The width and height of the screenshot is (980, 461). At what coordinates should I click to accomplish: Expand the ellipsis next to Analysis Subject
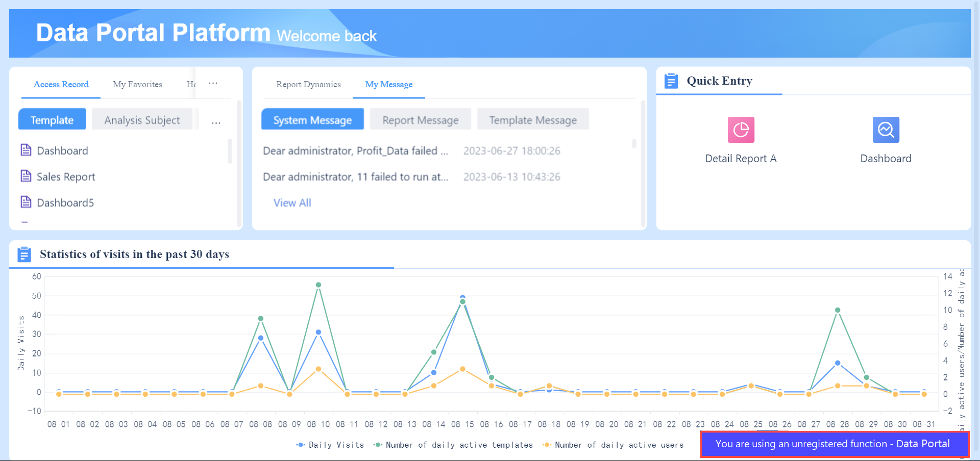tap(216, 121)
